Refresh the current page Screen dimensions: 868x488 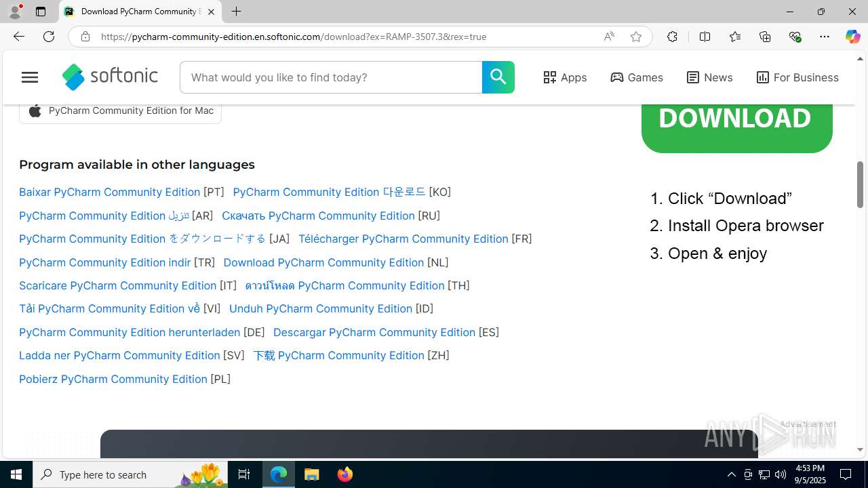point(49,37)
